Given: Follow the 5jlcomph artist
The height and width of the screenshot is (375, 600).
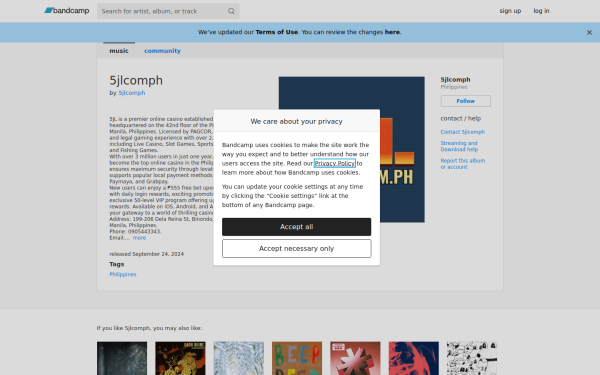Looking at the screenshot, I should tap(465, 101).
